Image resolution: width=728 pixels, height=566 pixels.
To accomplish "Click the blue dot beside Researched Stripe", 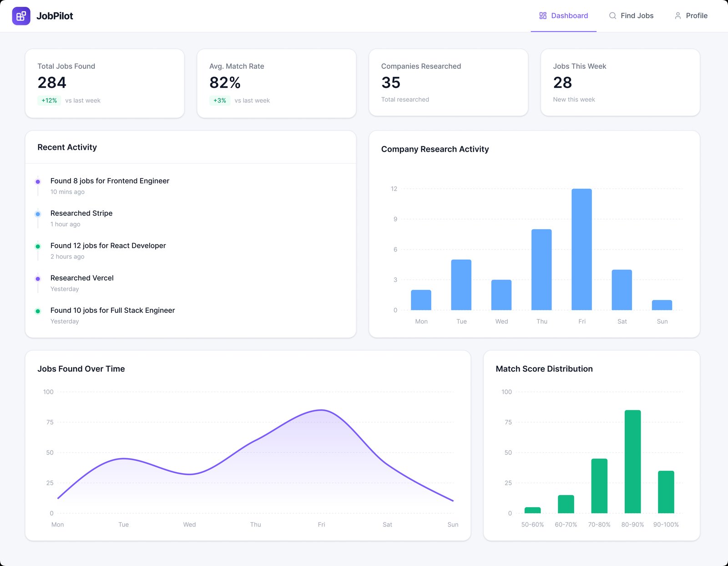I will [38, 214].
